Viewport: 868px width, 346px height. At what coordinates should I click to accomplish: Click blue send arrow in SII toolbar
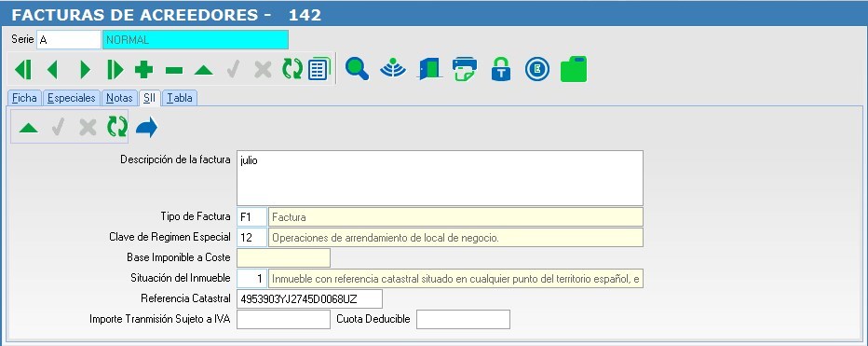(147, 128)
